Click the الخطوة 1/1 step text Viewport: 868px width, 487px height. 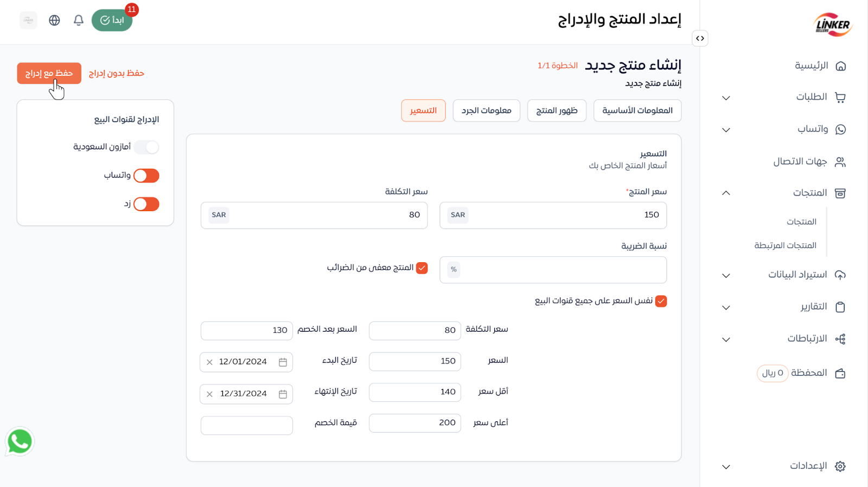558,66
